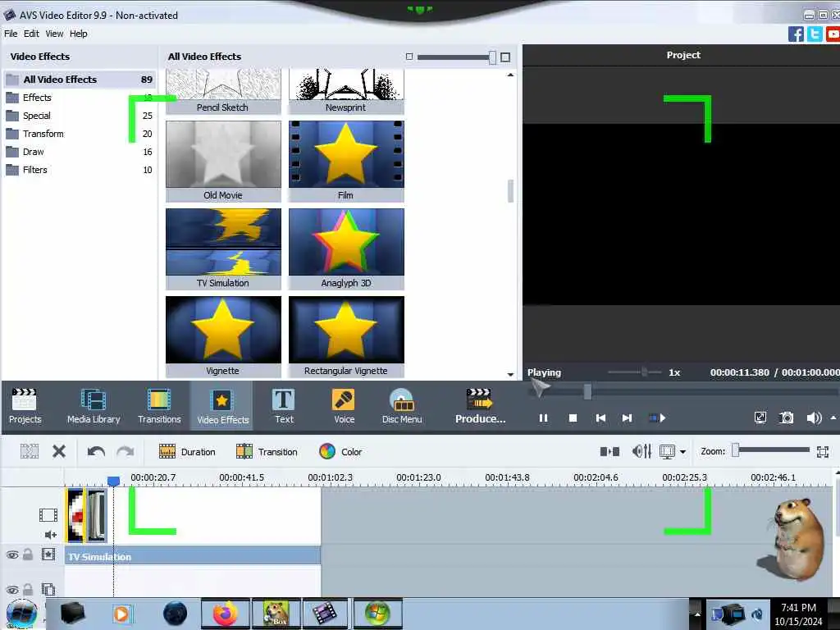Select the Draw folder
This screenshot has width=840, height=630.
[80, 152]
